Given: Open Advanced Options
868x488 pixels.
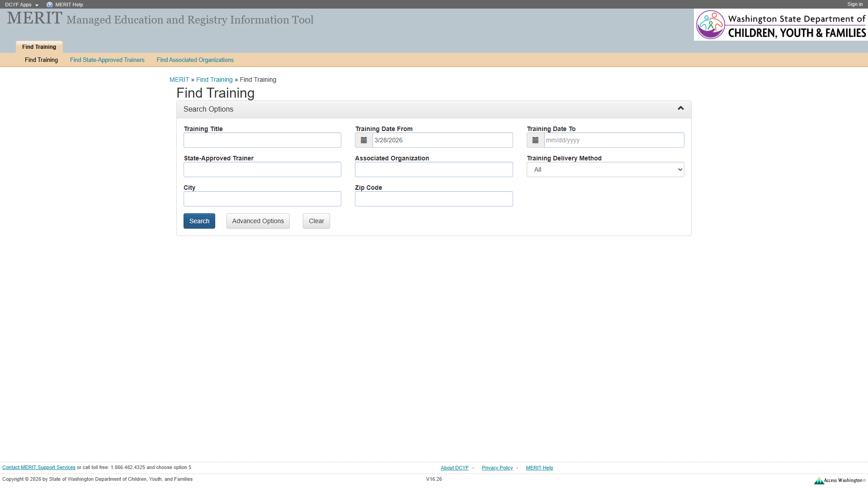Looking at the screenshot, I should 258,221.
